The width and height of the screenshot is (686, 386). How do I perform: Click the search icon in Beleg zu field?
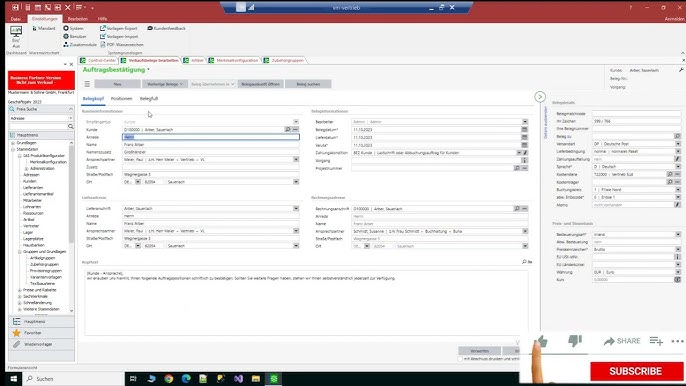click(x=677, y=136)
